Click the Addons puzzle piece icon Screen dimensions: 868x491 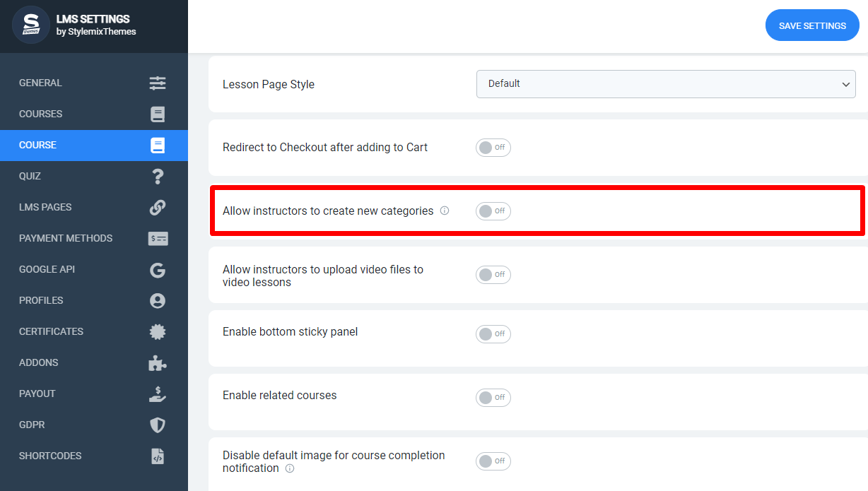click(x=158, y=362)
